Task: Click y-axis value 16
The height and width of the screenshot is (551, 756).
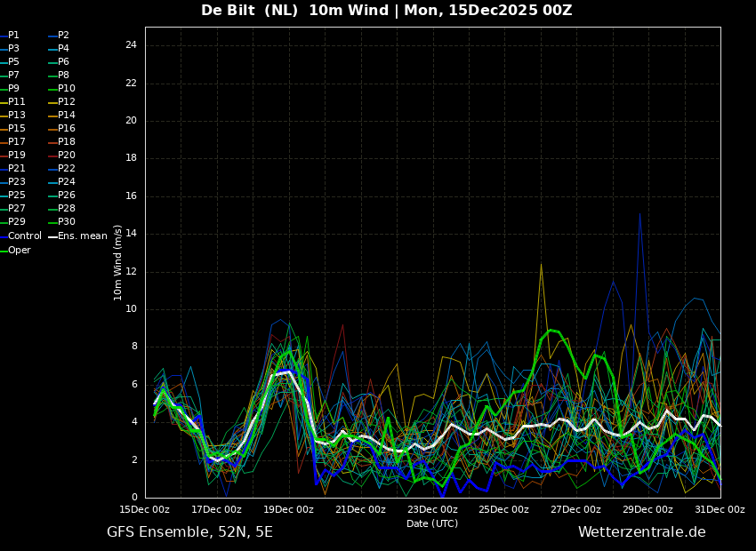Action: 131,196
